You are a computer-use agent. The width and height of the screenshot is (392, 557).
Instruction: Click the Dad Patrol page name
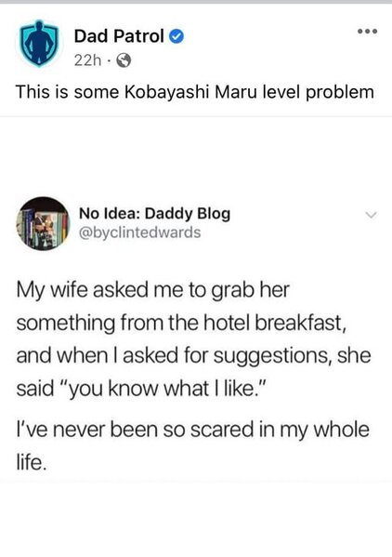(119, 36)
